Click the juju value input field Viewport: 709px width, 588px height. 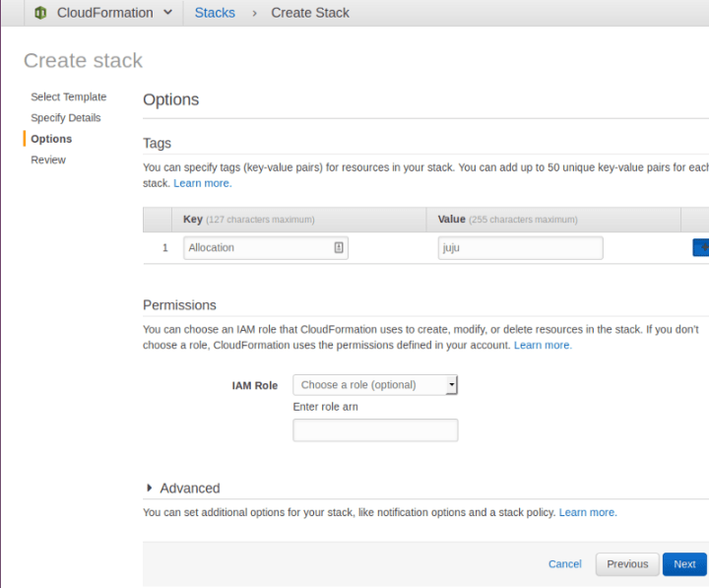tap(521, 248)
